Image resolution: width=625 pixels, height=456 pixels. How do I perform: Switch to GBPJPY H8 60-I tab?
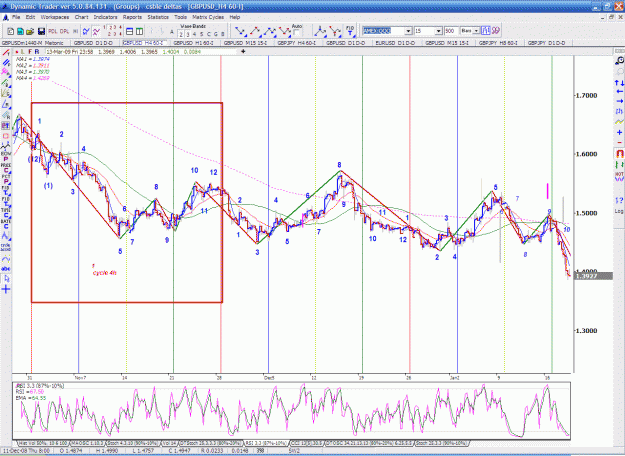pyautogui.click(x=498, y=43)
